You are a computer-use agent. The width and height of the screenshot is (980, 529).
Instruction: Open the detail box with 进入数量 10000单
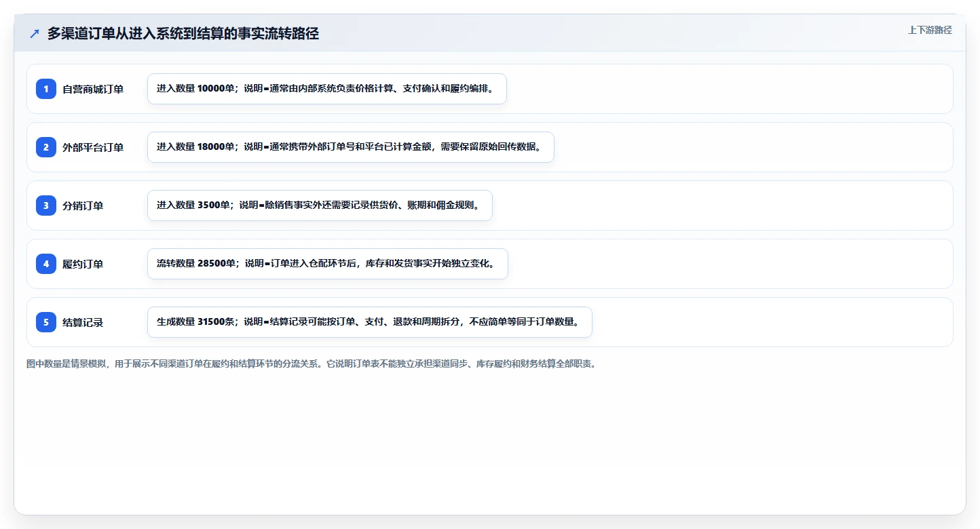click(x=327, y=89)
